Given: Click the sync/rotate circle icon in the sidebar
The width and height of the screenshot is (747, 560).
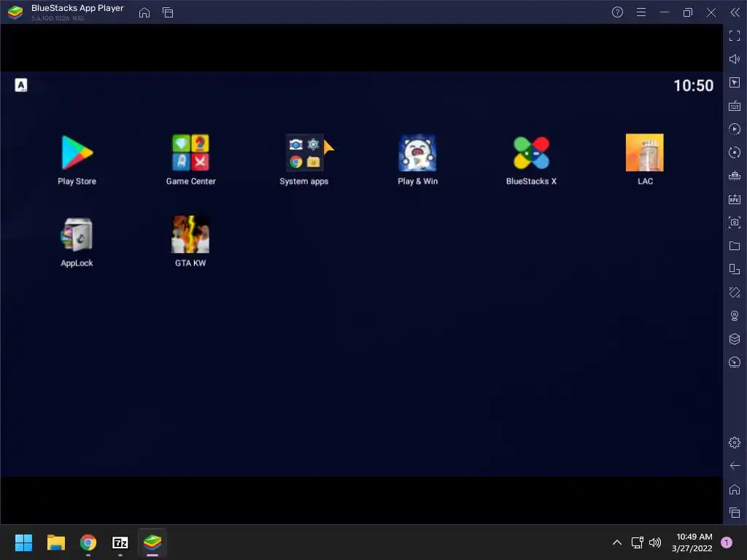Looking at the screenshot, I should (735, 152).
